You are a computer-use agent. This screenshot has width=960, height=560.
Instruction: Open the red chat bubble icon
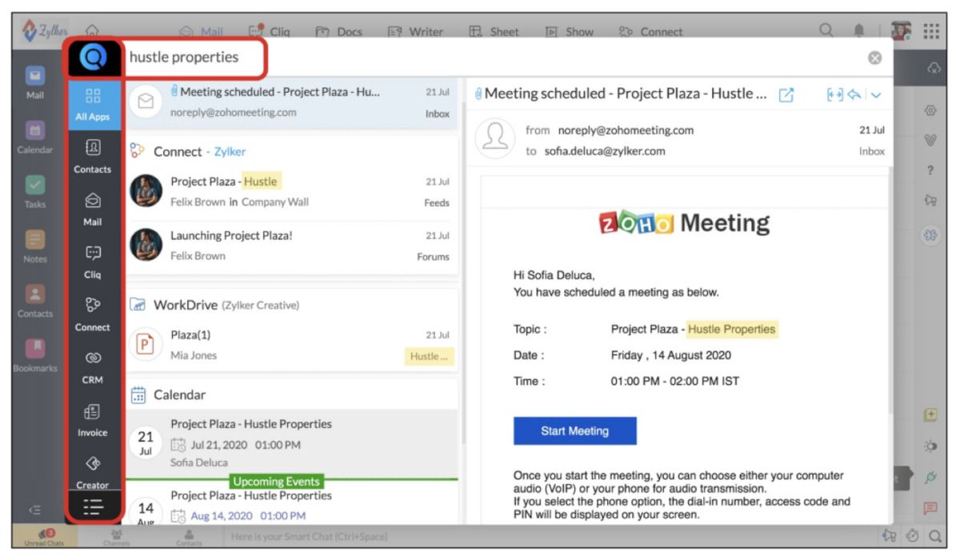click(x=930, y=508)
